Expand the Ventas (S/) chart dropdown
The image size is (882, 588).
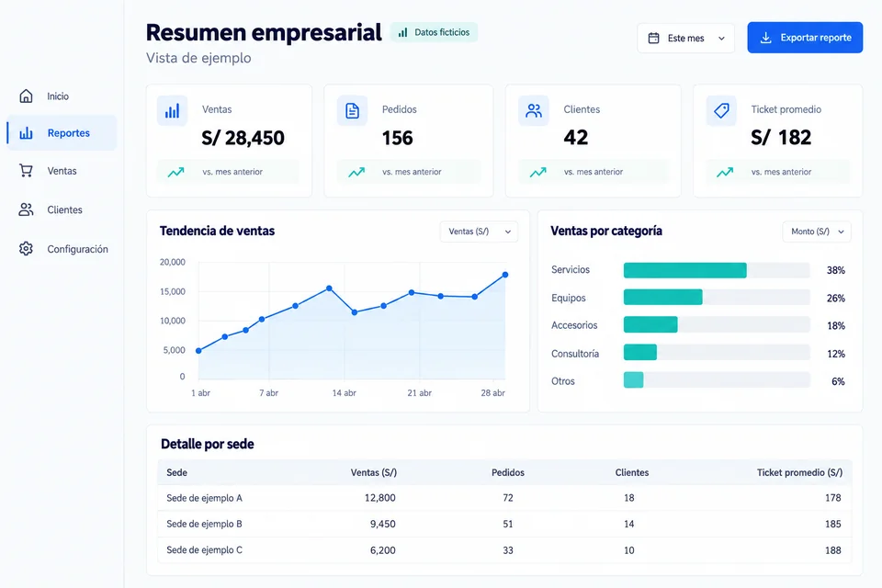[x=479, y=232]
